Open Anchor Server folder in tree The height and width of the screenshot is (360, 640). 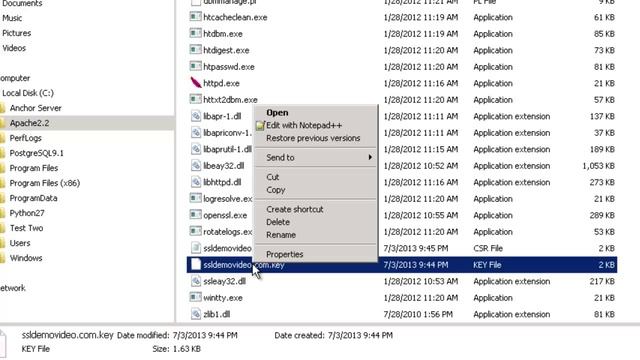coord(36,108)
